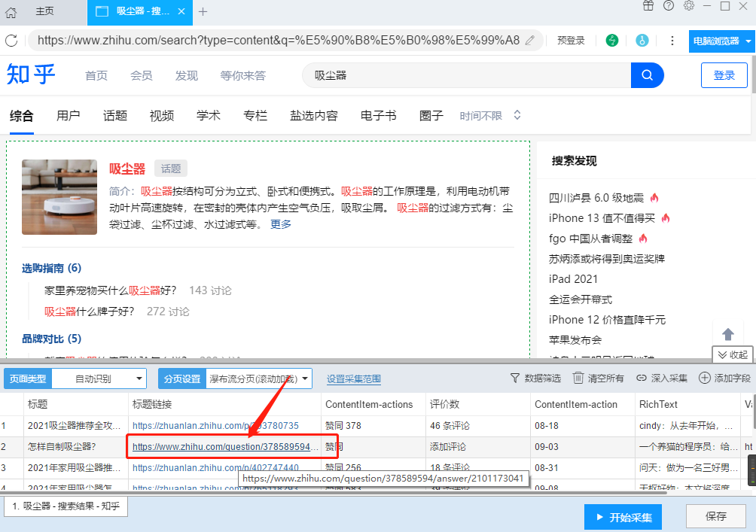Click 更多 link in topic intro
Image resolution: width=756 pixels, height=532 pixels.
[x=281, y=224]
